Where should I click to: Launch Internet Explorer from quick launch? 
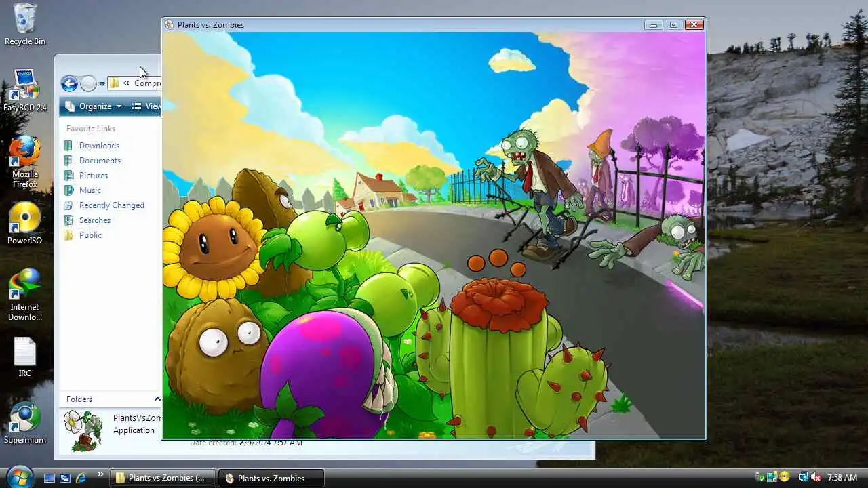[x=81, y=478]
